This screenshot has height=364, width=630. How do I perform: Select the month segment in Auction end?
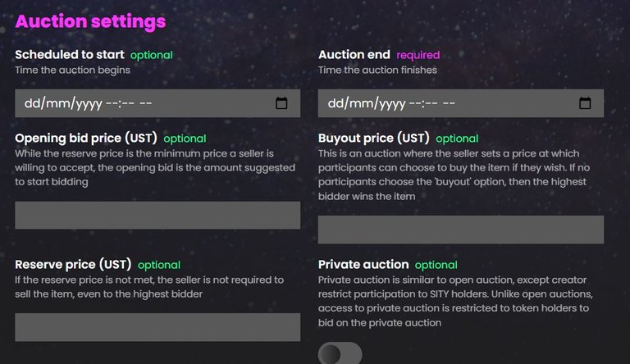click(362, 103)
